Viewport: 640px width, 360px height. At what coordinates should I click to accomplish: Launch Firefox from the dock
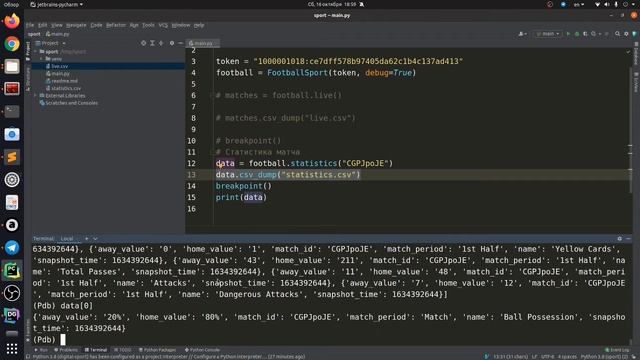pyautogui.click(x=12, y=21)
